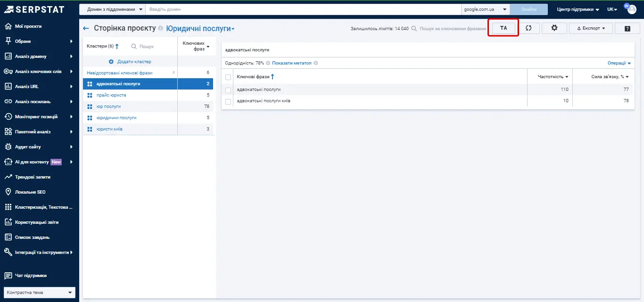This screenshot has width=644, height=302.
Task: Open the Домен з піддоменами dropdown
Action: pos(112,9)
